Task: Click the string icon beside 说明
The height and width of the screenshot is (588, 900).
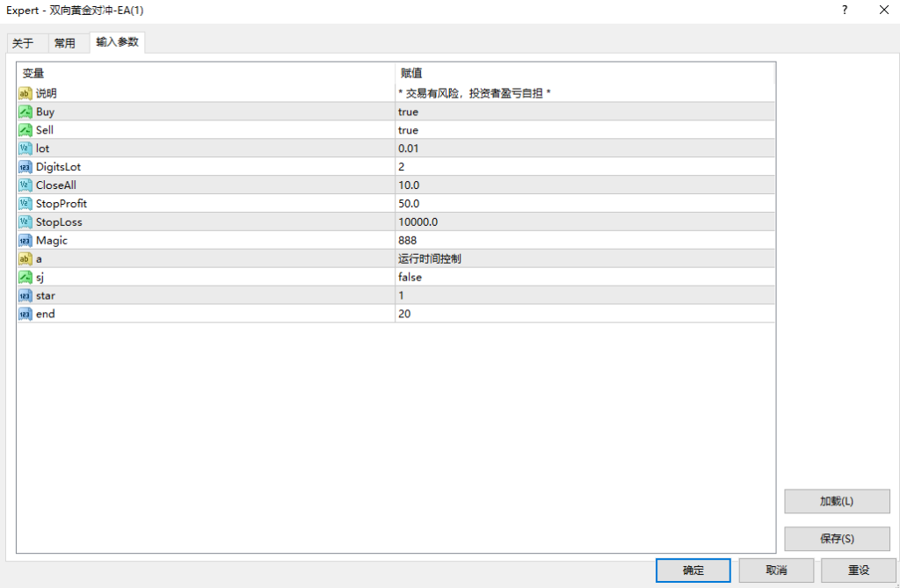Action: tap(25, 93)
